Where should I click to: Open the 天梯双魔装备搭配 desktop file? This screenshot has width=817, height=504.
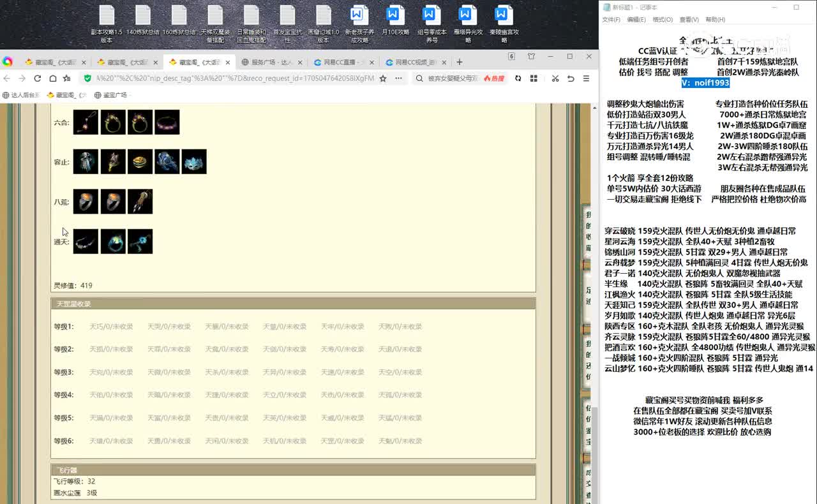click(x=216, y=24)
